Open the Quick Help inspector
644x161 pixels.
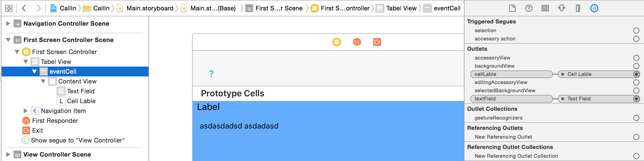coord(529,8)
